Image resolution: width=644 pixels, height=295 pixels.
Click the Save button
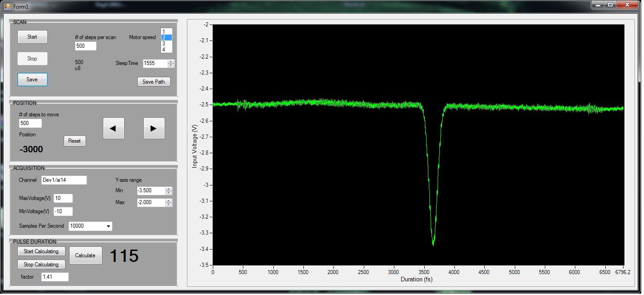click(x=32, y=80)
